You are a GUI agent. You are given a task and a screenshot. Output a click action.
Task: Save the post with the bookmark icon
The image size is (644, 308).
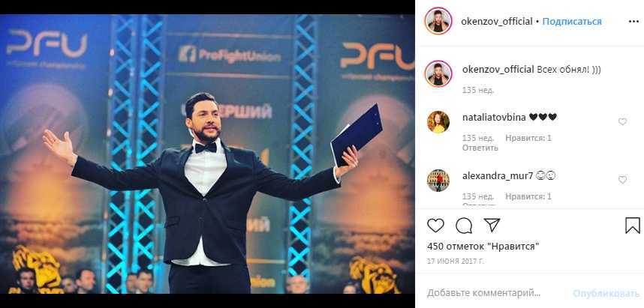[x=633, y=226]
